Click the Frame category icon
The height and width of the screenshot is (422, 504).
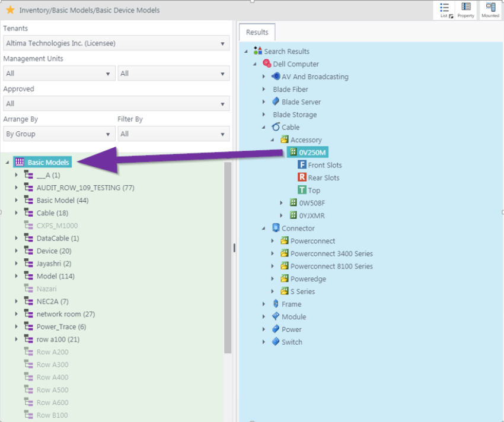(x=276, y=304)
